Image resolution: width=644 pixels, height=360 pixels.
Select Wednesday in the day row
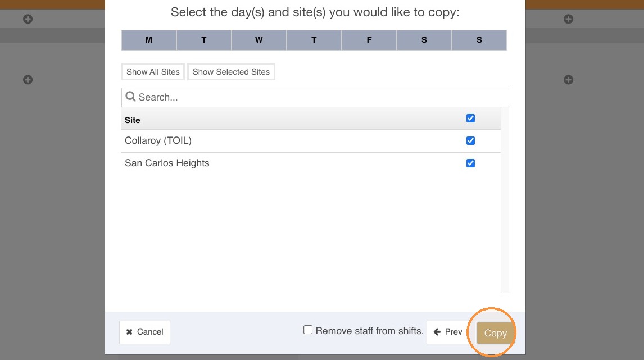click(x=258, y=40)
